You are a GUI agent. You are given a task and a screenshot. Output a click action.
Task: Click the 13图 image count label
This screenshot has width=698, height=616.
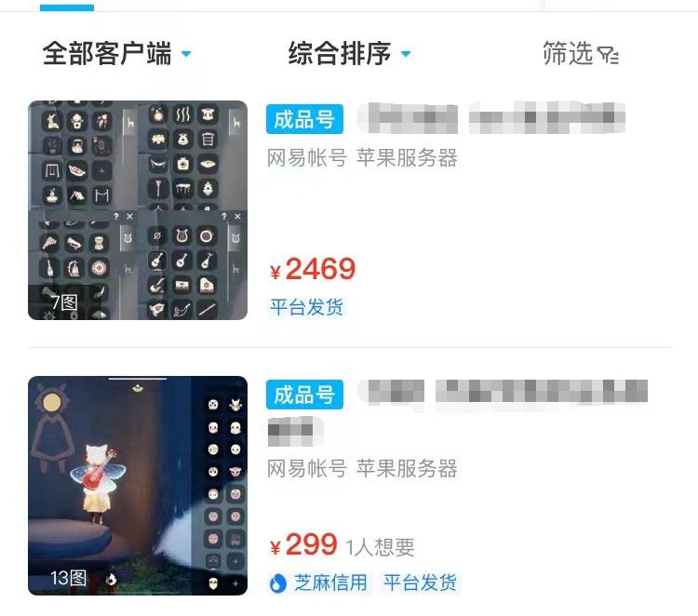[x=68, y=578]
